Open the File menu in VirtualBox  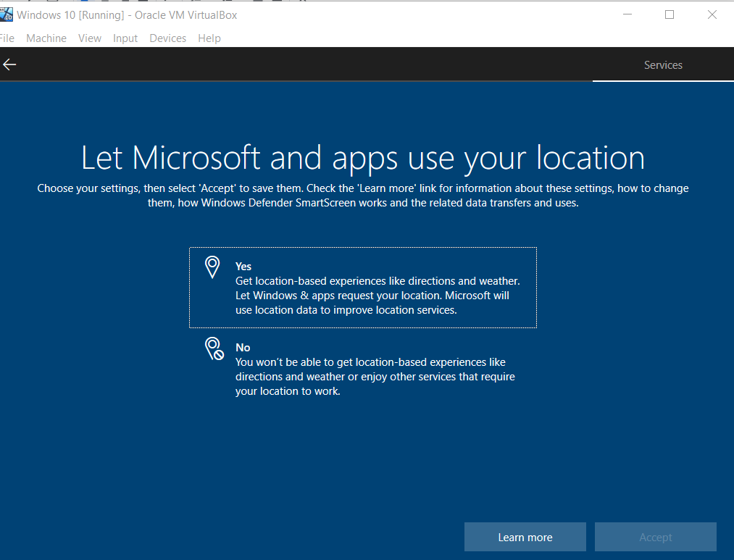(7, 38)
